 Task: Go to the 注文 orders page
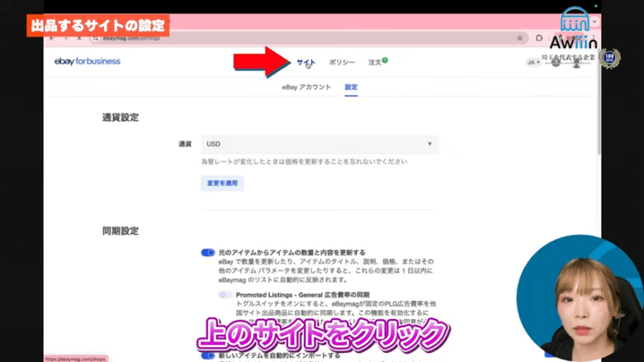(x=375, y=62)
